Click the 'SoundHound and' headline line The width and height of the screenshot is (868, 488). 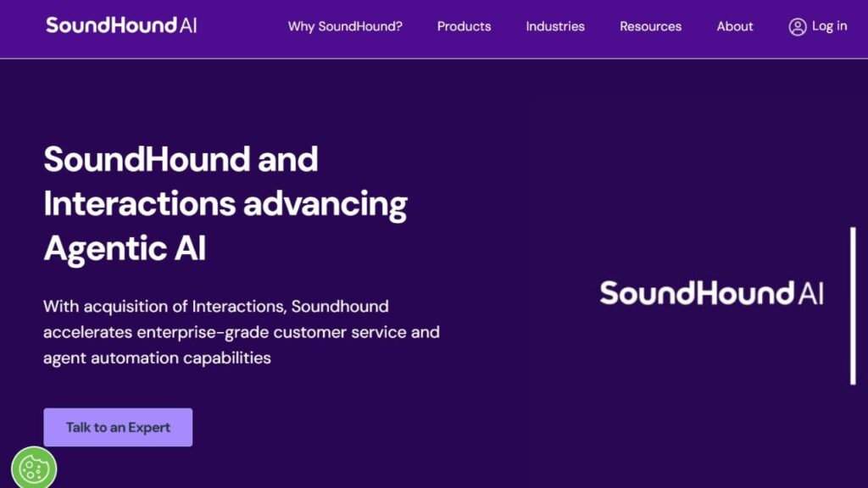click(181, 159)
